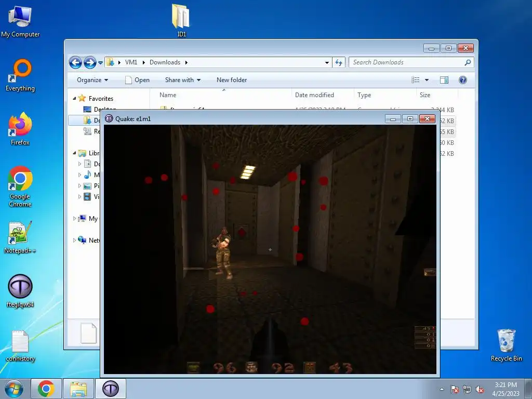Screen dimensions: 532x399
Task: Open Action Center flag icon in tray
Action: tap(454, 389)
